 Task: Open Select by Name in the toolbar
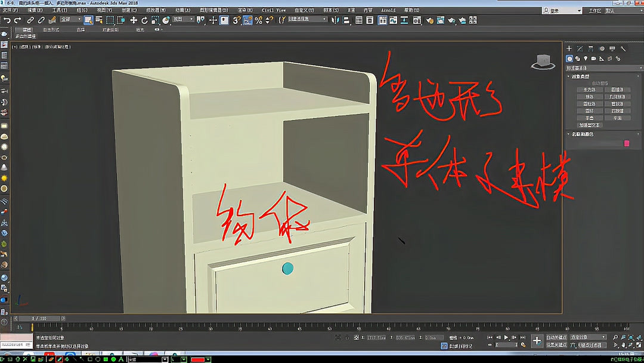[x=100, y=20]
